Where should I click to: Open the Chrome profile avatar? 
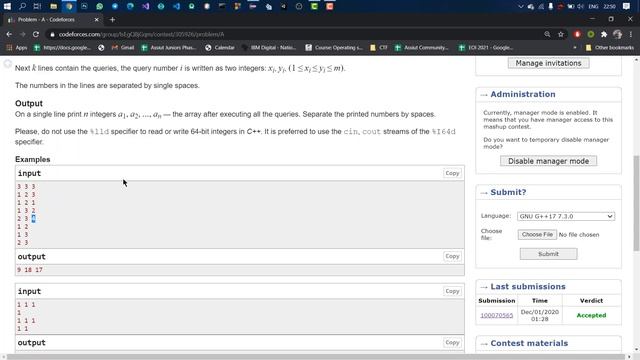(617, 34)
